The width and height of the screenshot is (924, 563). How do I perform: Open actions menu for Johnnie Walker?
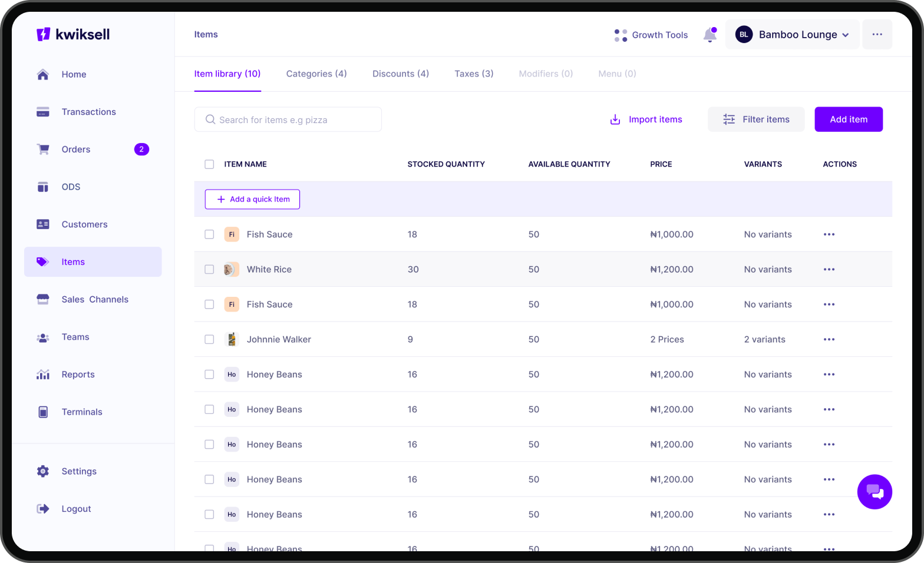[829, 339]
